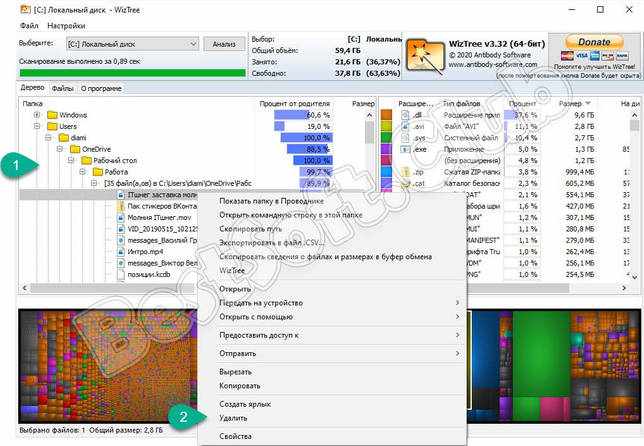Screen dimensions: 644x446
Task: Choose Удалить from context menu
Action: click(233, 418)
